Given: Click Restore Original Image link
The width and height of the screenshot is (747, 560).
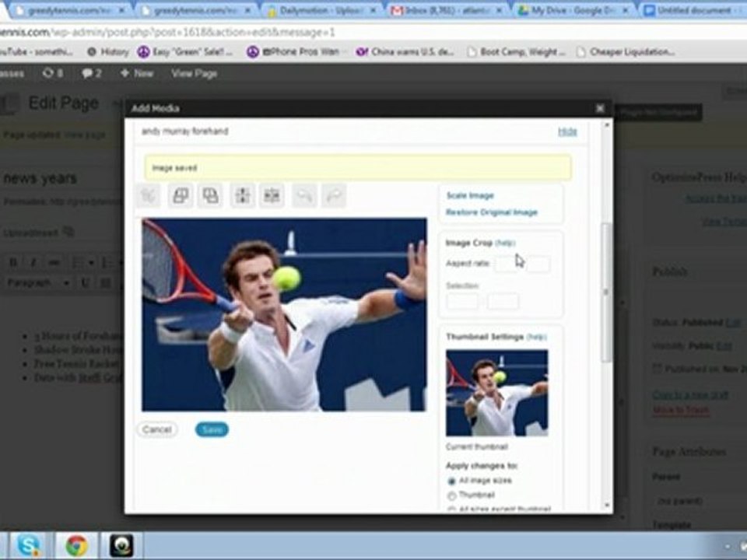Looking at the screenshot, I should (492, 212).
